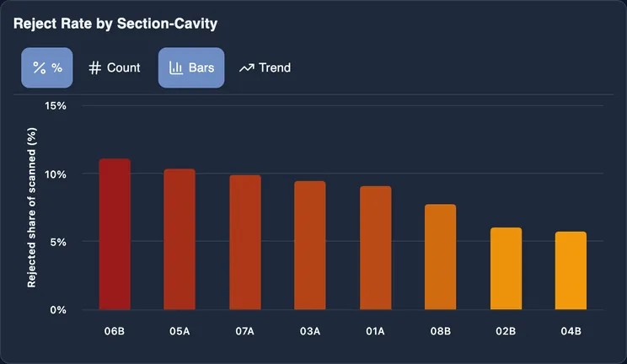Click the chart title Reject Rate by Section-Cavity
This screenshot has height=364, width=627.
(115, 24)
